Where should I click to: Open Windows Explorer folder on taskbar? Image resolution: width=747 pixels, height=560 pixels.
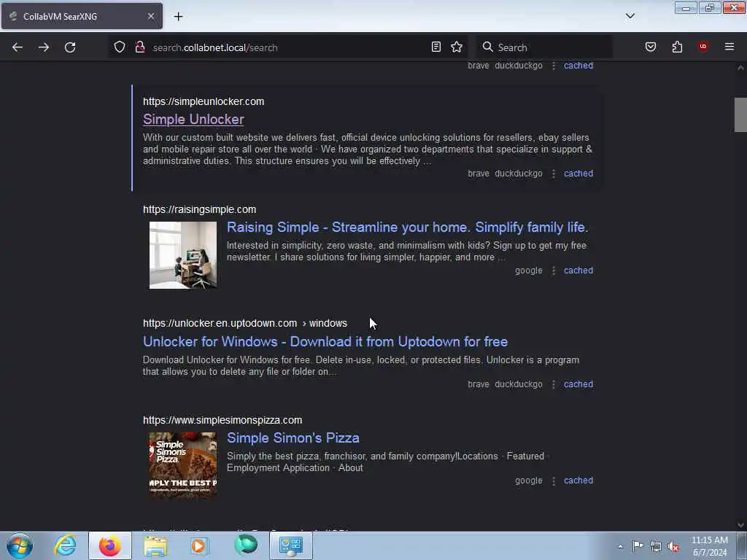tap(155, 545)
